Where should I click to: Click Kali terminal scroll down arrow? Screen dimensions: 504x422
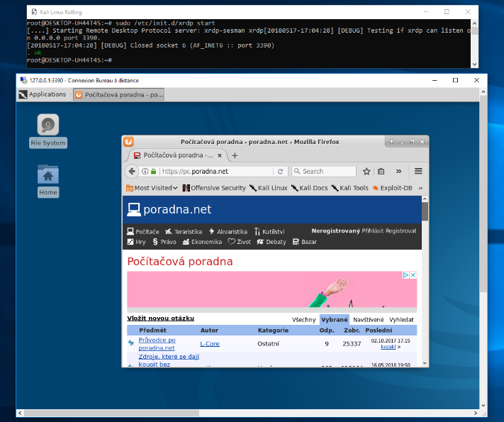pos(474,65)
